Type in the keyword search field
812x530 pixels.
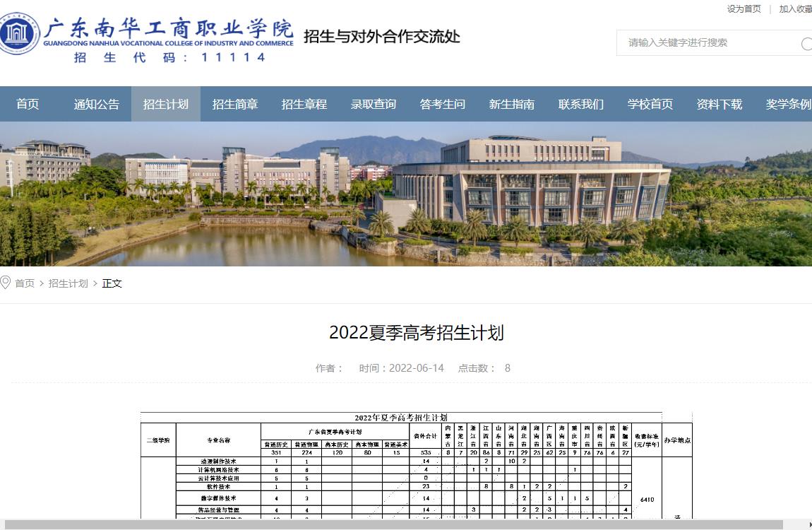(x=706, y=43)
